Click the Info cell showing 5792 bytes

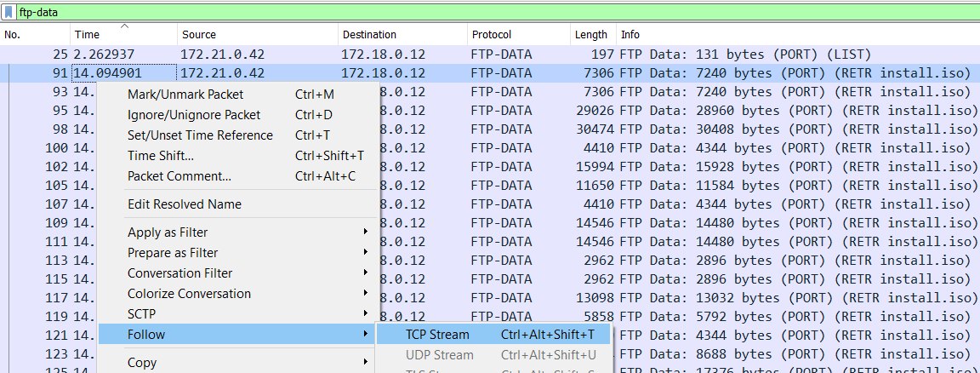pos(795,317)
